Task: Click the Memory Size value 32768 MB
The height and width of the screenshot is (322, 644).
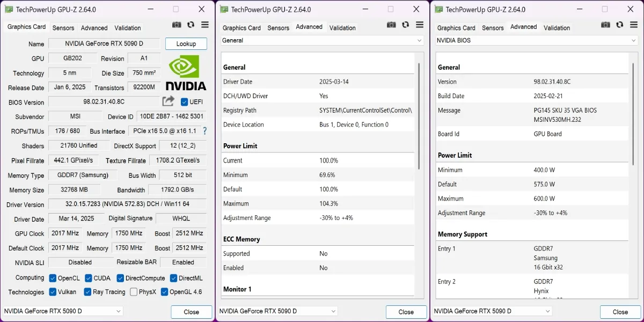Action: click(x=75, y=189)
